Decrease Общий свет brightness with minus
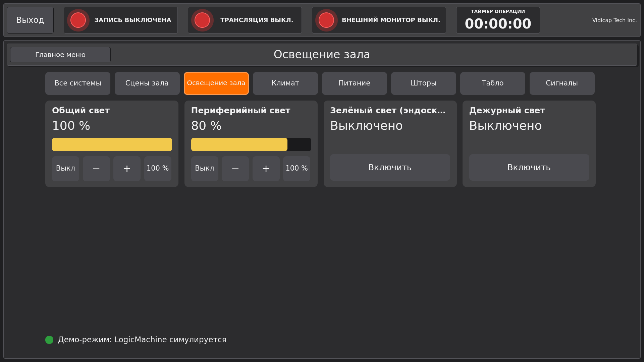 click(96, 169)
